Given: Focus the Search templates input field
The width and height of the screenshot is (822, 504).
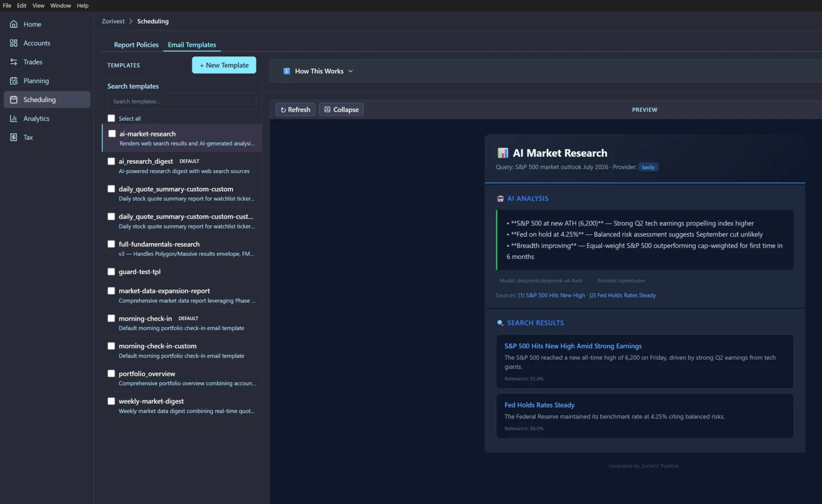Looking at the screenshot, I should click(181, 101).
